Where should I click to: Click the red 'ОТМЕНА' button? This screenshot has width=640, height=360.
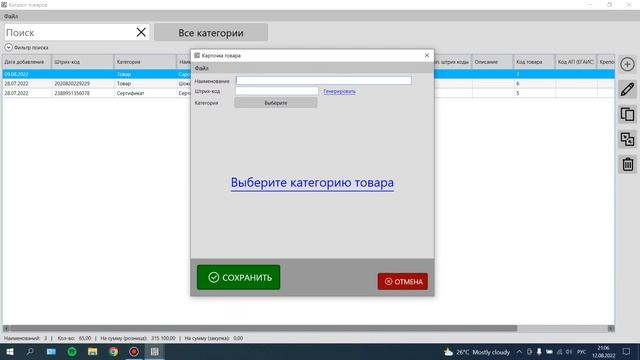click(x=403, y=282)
